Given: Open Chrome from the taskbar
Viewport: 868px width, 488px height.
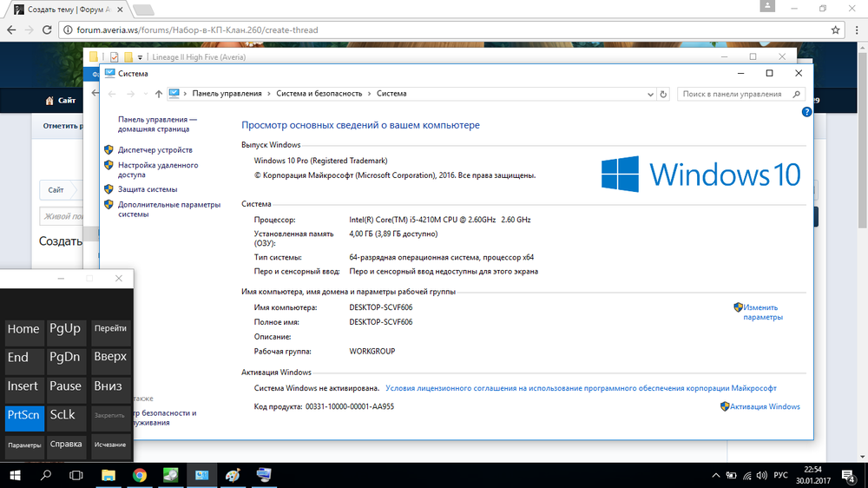Looking at the screenshot, I should pyautogui.click(x=140, y=475).
